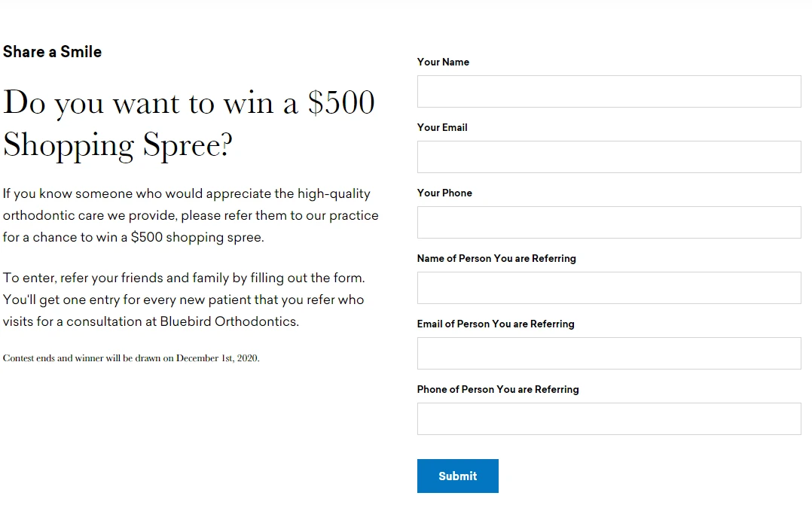The height and width of the screenshot is (508, 812).
Task: Click "$500 shopping spree" in the first paragraph
Action: coord(196,237)
